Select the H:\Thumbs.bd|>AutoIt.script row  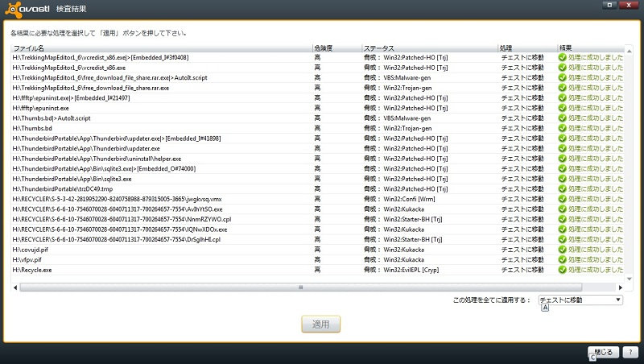click(317, 118)
